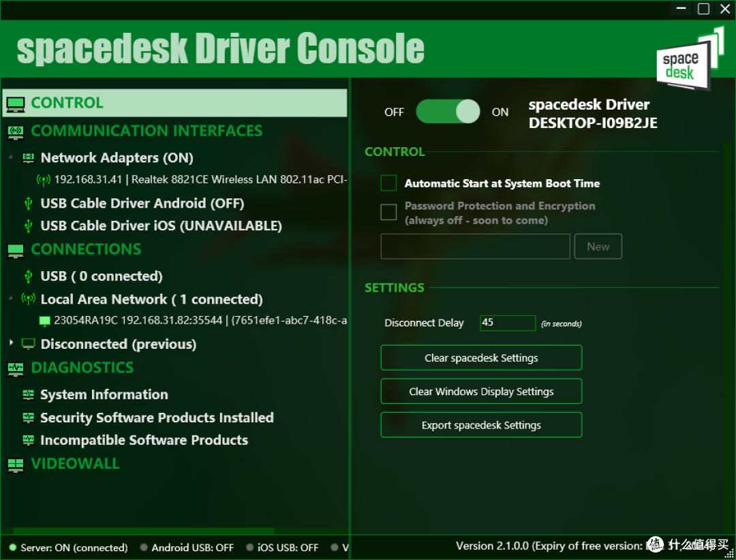
Task: Click the Videowall grid icon
Action: point(15,465)
